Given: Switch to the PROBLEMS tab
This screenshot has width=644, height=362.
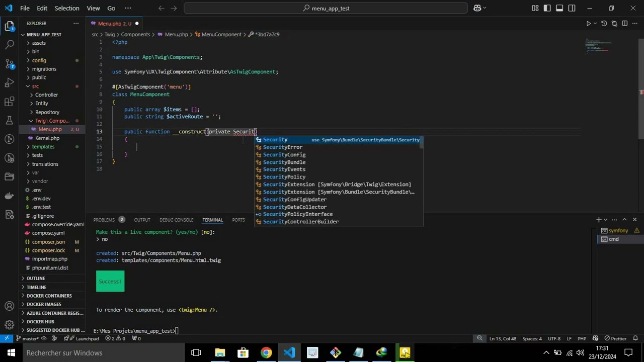Looking at the screenshot, I should pos(110,220).
